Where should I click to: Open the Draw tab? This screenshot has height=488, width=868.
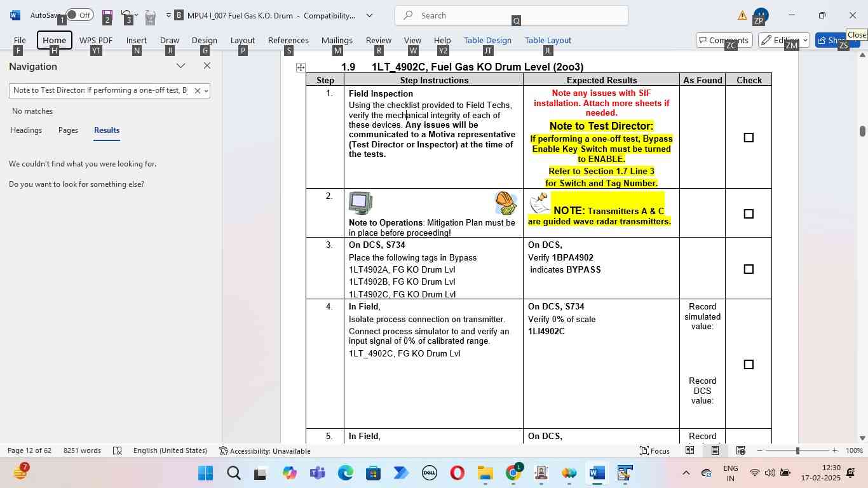pos(170,40)
